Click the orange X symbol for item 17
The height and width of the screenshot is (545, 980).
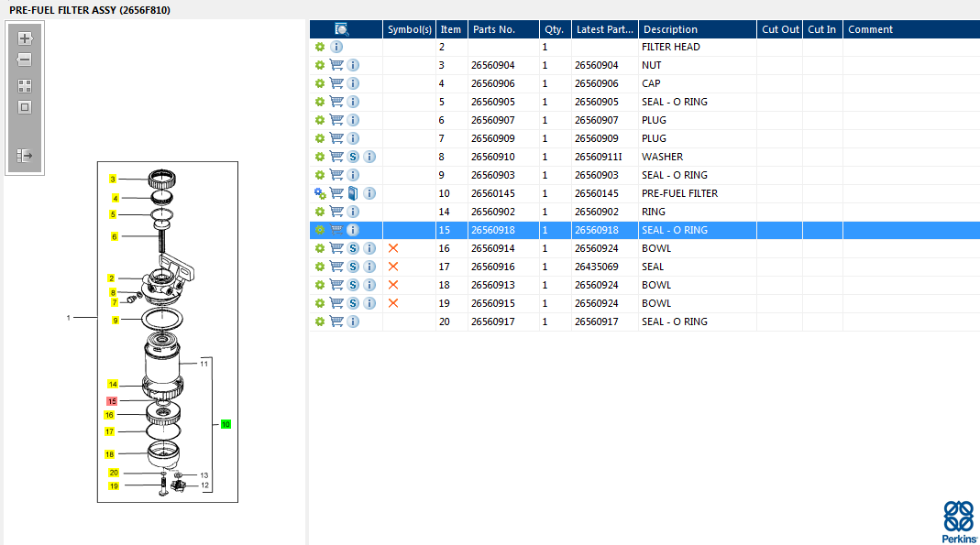pos(393,267)
